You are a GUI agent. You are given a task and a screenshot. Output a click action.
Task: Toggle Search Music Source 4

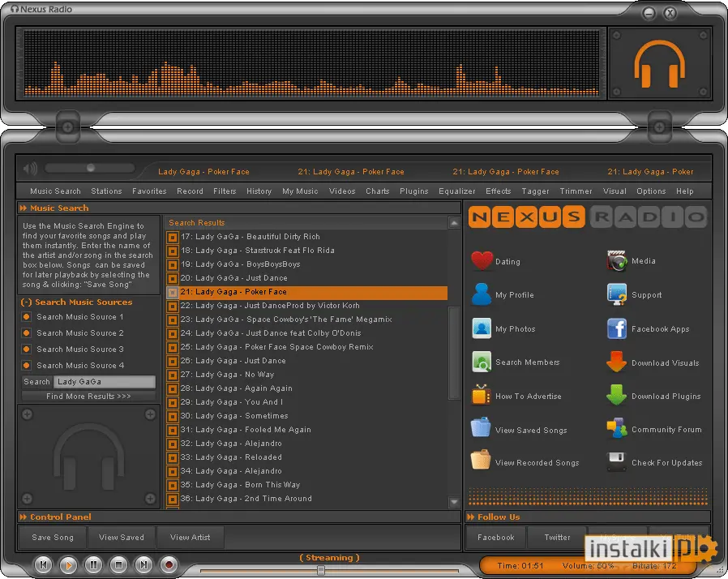[x=27, y=366]
